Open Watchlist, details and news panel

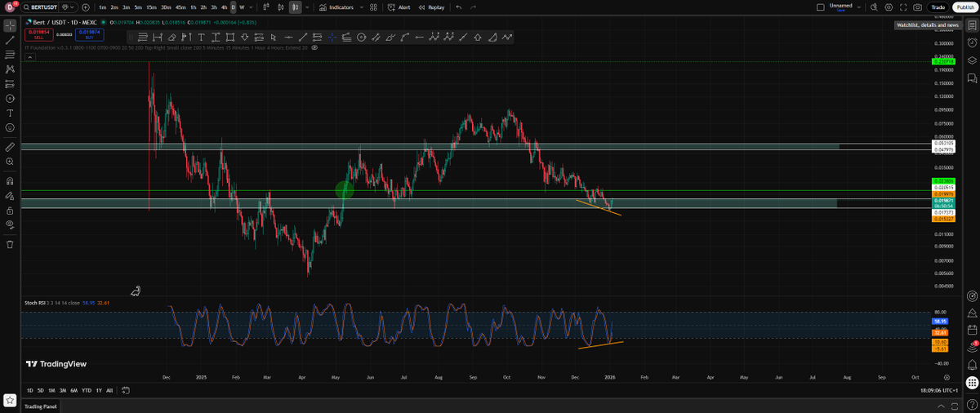coord(972,25)
